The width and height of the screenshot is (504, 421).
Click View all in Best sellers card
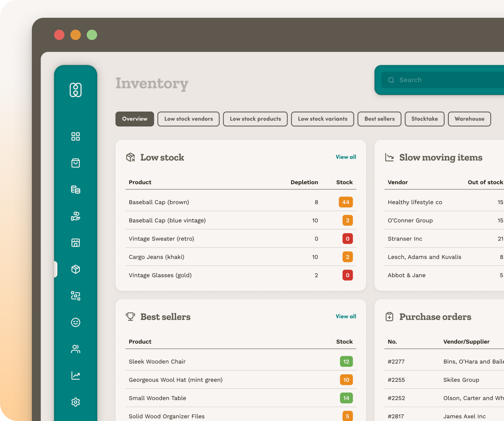pos(346,316)
